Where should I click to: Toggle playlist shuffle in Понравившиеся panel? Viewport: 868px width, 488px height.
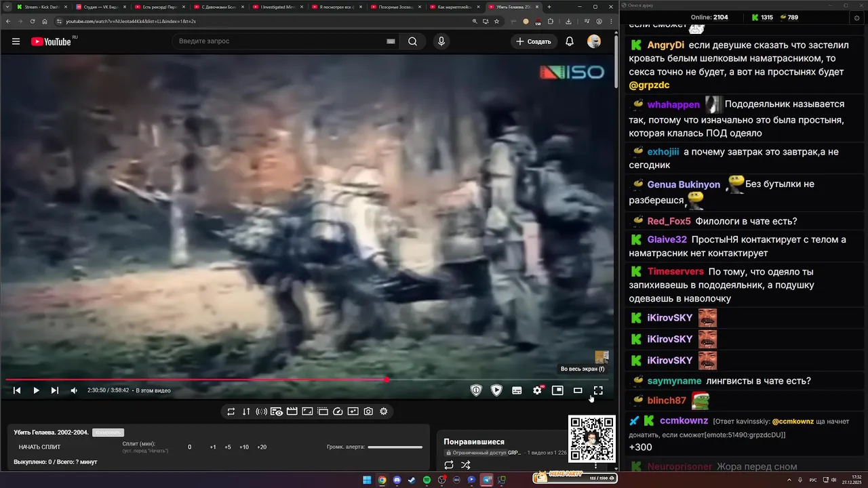[466, 465]
